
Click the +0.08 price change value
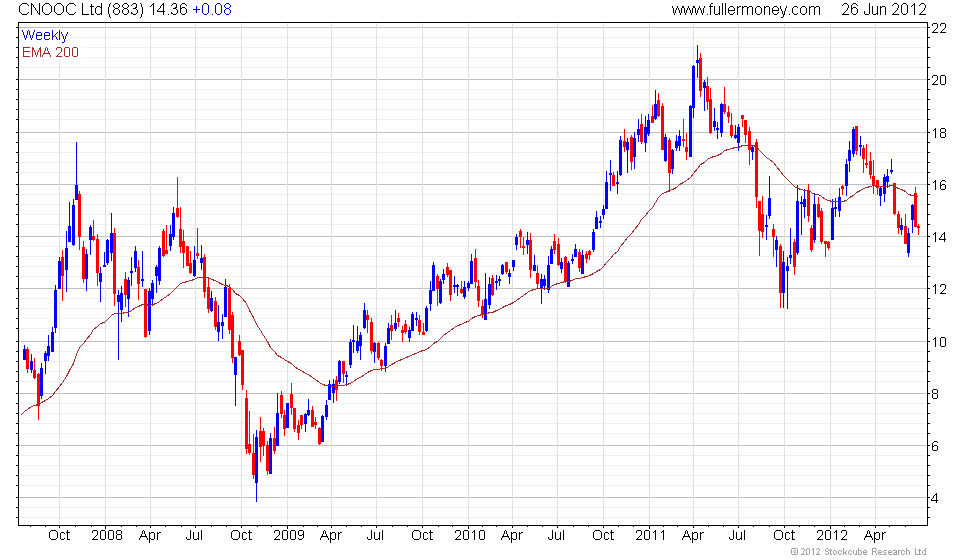coord(211,9)
